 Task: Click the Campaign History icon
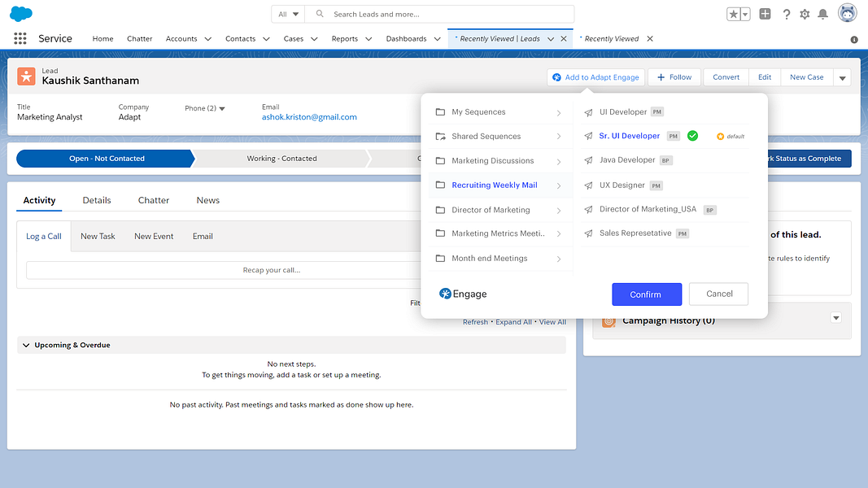click(x=608, y=321)
